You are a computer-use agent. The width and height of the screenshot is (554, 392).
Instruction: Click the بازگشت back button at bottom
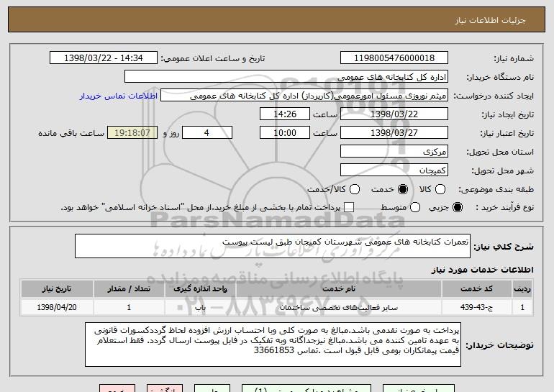[165, 388]
